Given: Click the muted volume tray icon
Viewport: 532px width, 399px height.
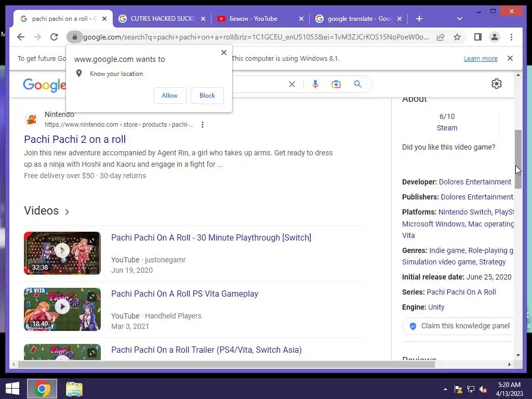Looking at the screenshot, I should (x=483, y=389).
